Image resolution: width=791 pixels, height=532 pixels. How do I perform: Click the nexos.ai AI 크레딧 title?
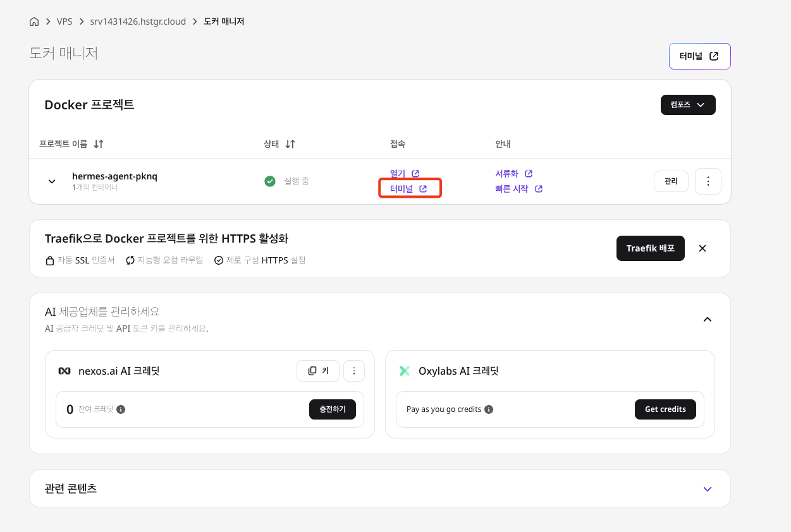(x=119, y=371)
